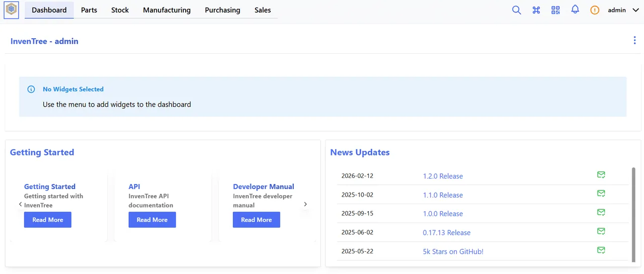Open the notifications bell
The image size is (644, 274).
click(x=575, y=10)
